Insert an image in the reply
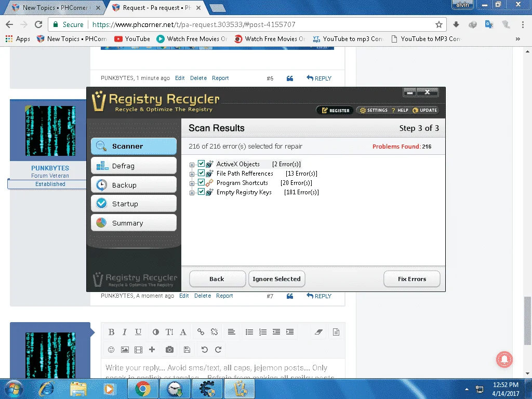This screenshot has height=399, width=532. [x=125, y=350]
